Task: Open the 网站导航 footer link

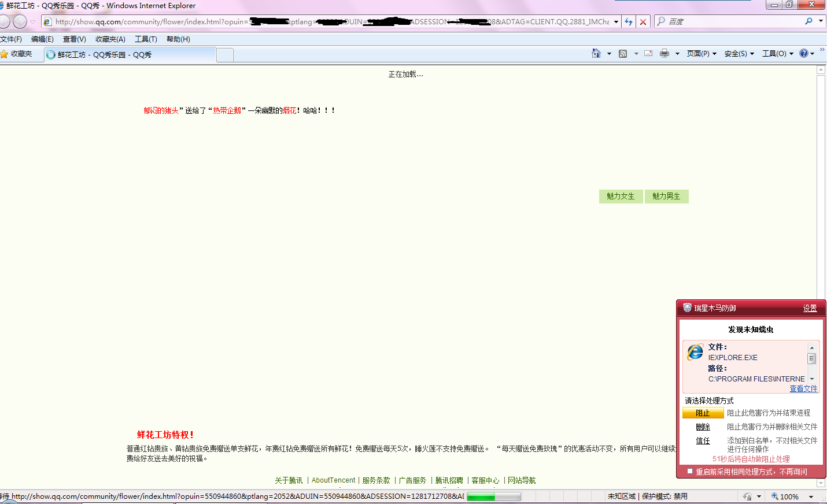Action: [x=522, y=480]
